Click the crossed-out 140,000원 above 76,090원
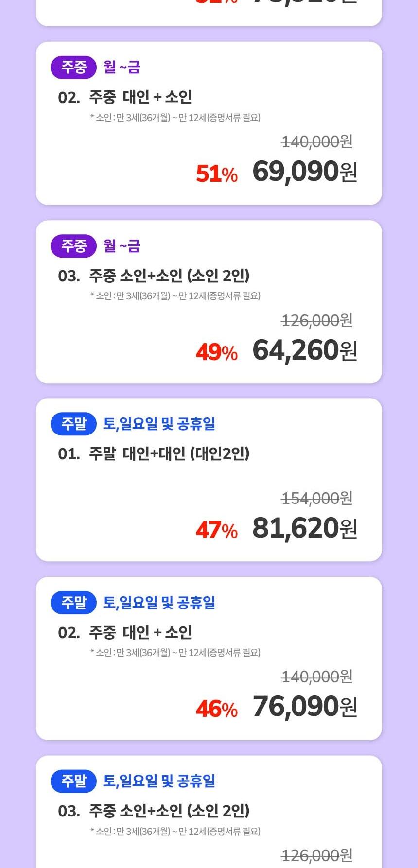The width and height of the screenshot is (418, 868). tap(317, 677)
